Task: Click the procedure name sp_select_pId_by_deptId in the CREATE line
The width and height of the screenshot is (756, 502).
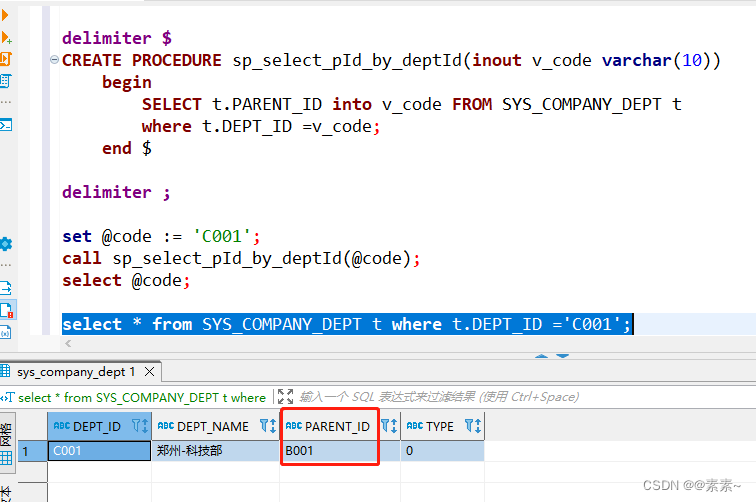Action: (x=347, y=60)
